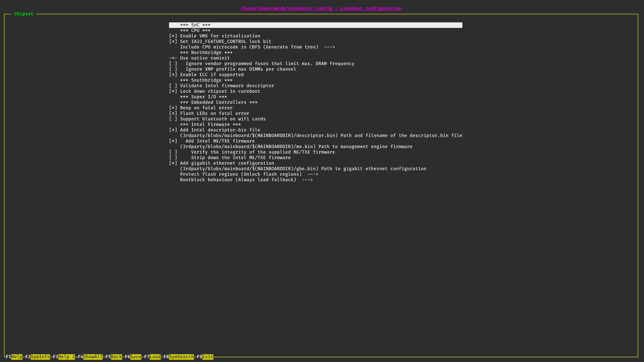The image size is (644, 362).
Task: Enable Support bluetooth on wifi cards
Action: pos(173,119)
